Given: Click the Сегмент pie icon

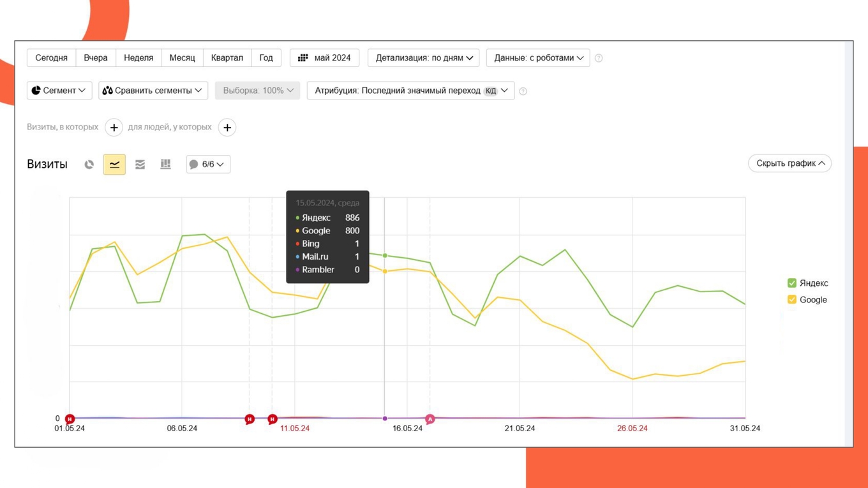Looking at the screenshot, I should [x=36, y=90].
